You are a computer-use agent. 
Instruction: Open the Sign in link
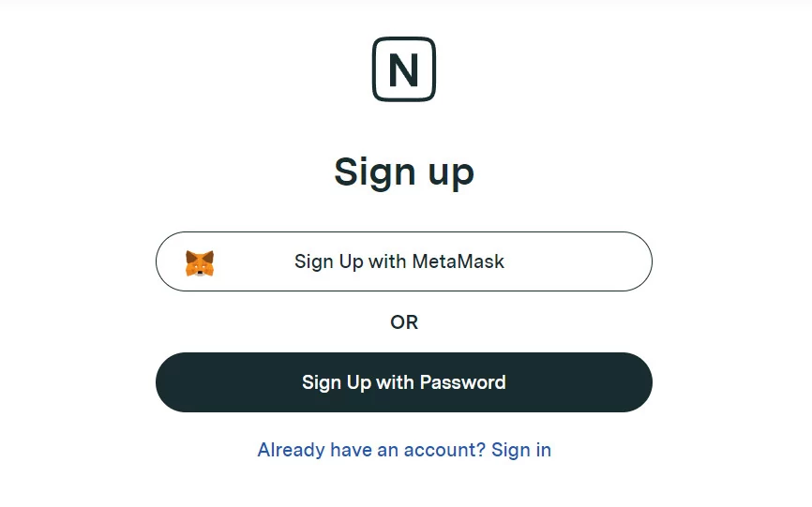[521, 450]
